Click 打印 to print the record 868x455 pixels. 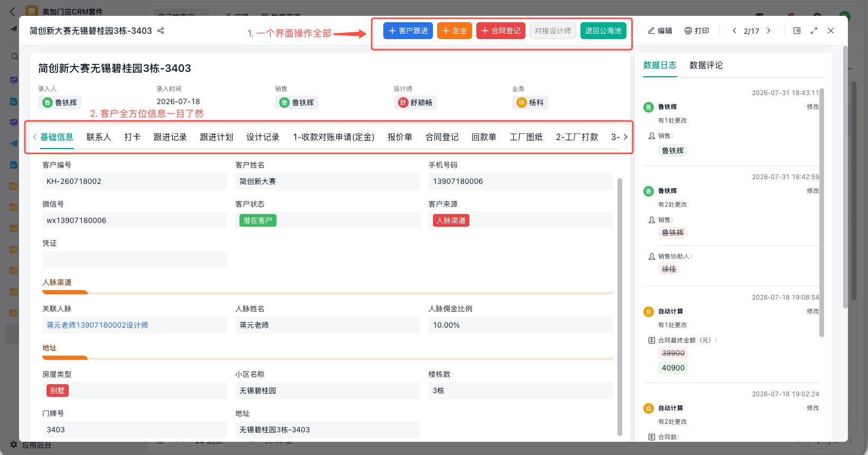coord(697,31)
